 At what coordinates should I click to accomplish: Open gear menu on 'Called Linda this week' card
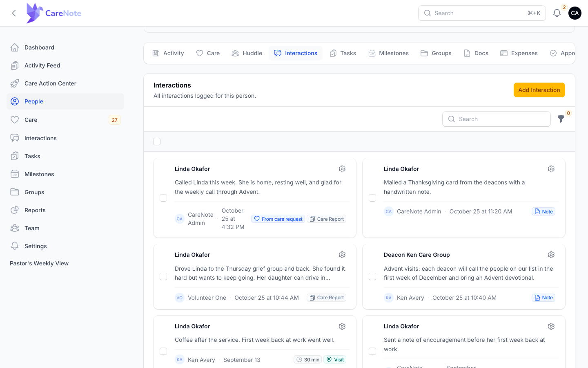point(342,169)
